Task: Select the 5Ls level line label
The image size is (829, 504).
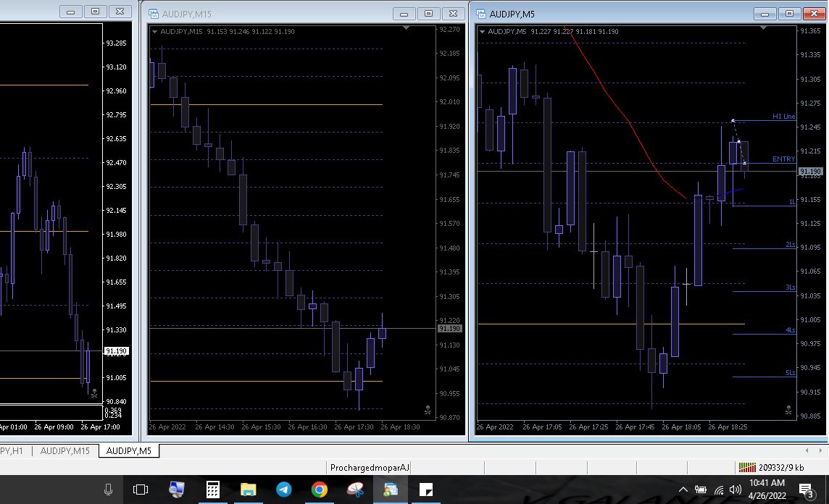Action: (x=791, y=373)
